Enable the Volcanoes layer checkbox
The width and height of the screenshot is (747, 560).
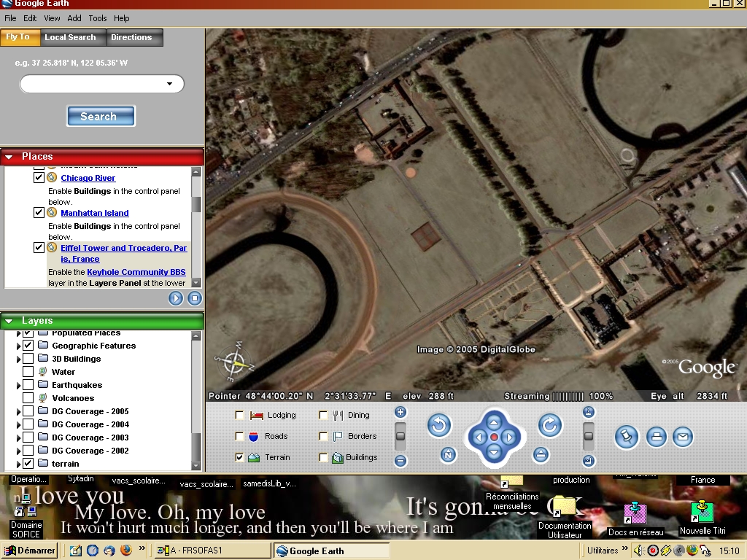[28, 398]
